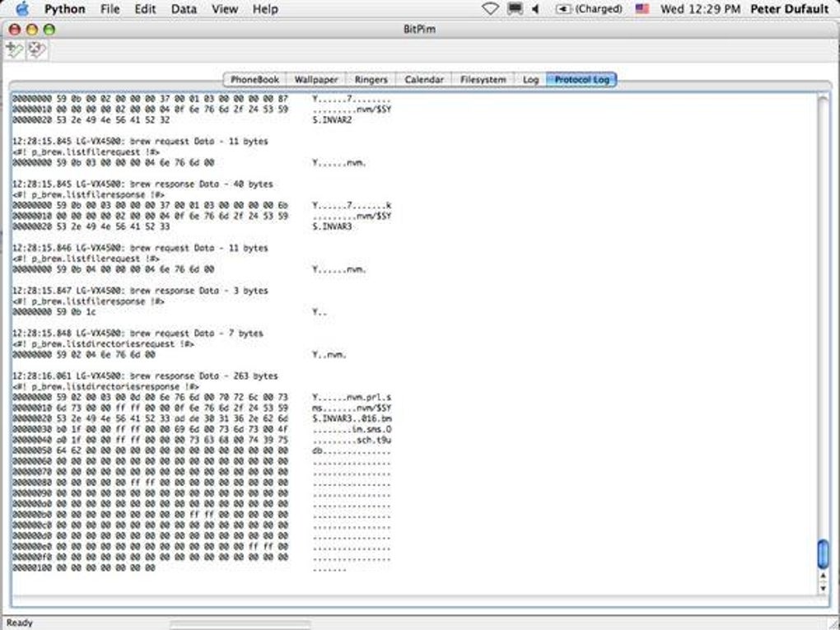Click log line '12:28:15.848 brew request Data - 7 bytes'
Image resolution: width=840 pixels, height=630 pixels.
pos(138,334)
